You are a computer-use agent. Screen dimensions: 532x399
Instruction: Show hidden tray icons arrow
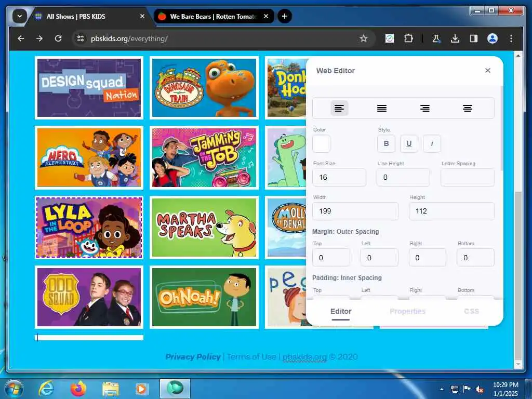[x=442, y=389]
